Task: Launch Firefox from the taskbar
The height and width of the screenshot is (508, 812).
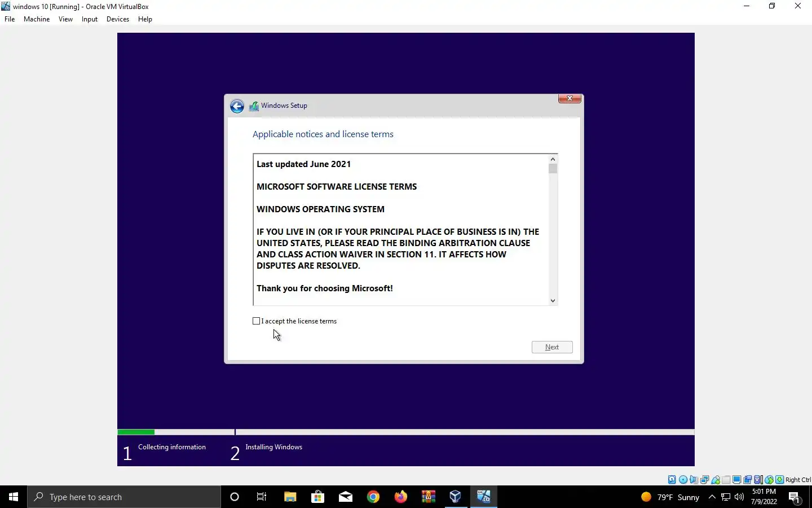Action: pos(400,497)
